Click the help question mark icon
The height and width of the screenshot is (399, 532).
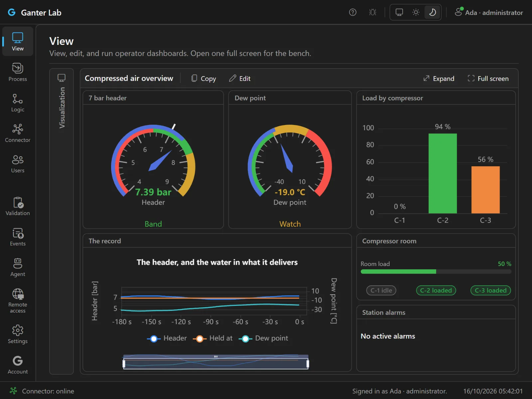(x=353, y=12)
